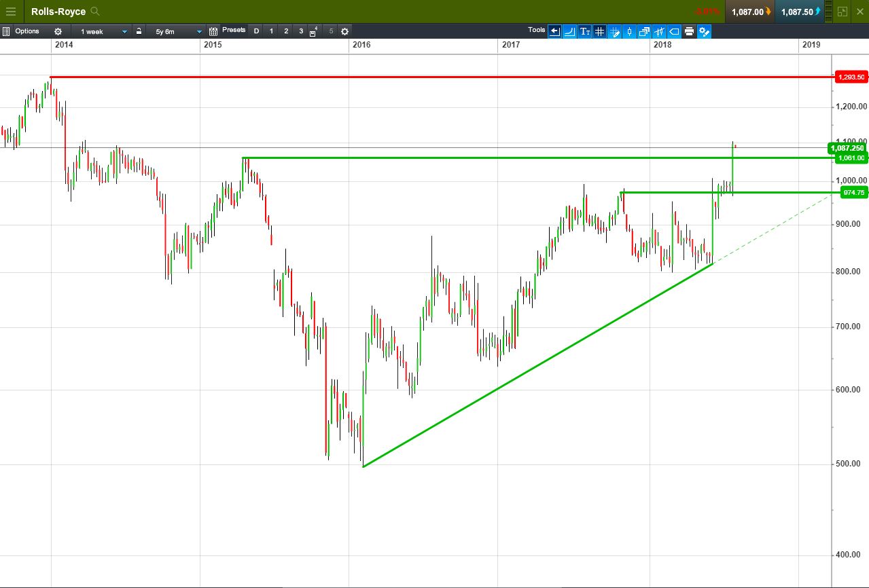
Task: Click the red horizontal resistance line
Action: [x=442, y=77]
